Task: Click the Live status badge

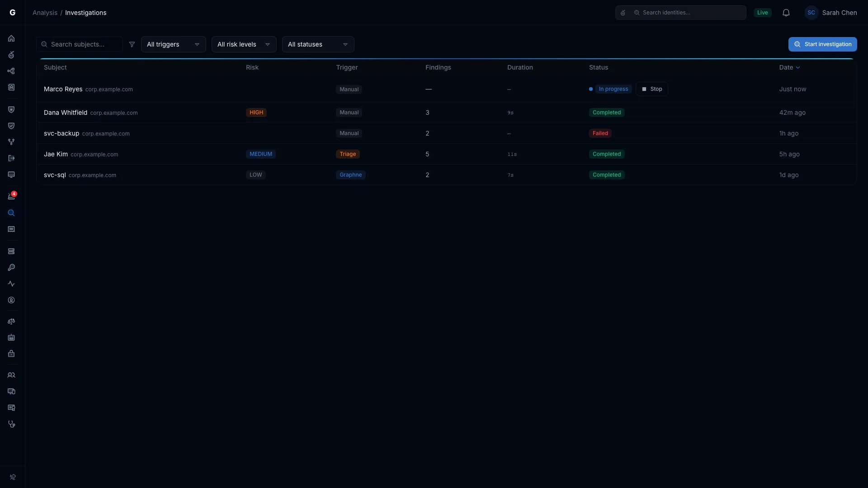Action: 763,13
